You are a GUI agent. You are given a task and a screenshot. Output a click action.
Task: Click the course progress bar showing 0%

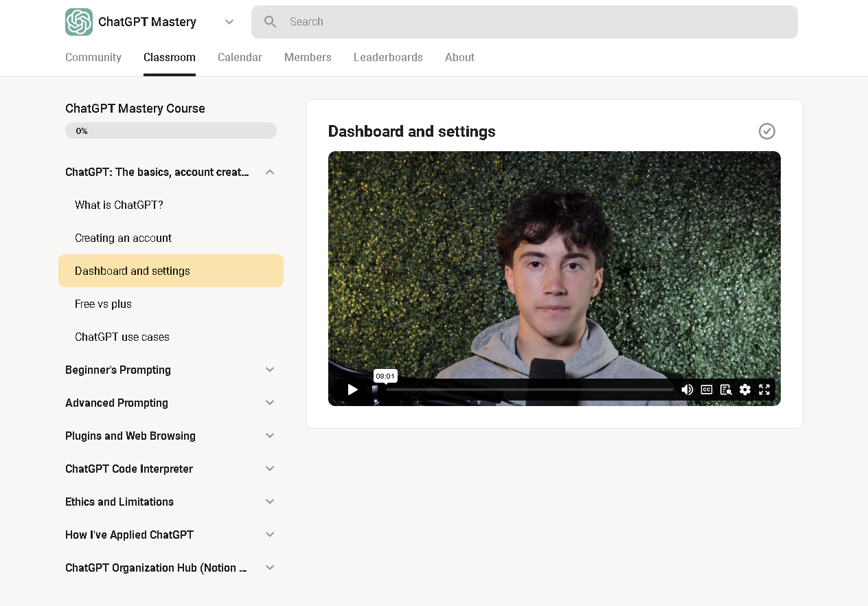tap(171, 131)
